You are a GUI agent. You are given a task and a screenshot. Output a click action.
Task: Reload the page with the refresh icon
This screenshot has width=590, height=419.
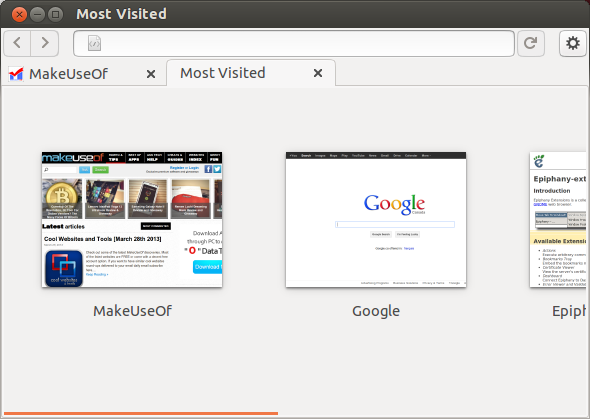[531, 43]
